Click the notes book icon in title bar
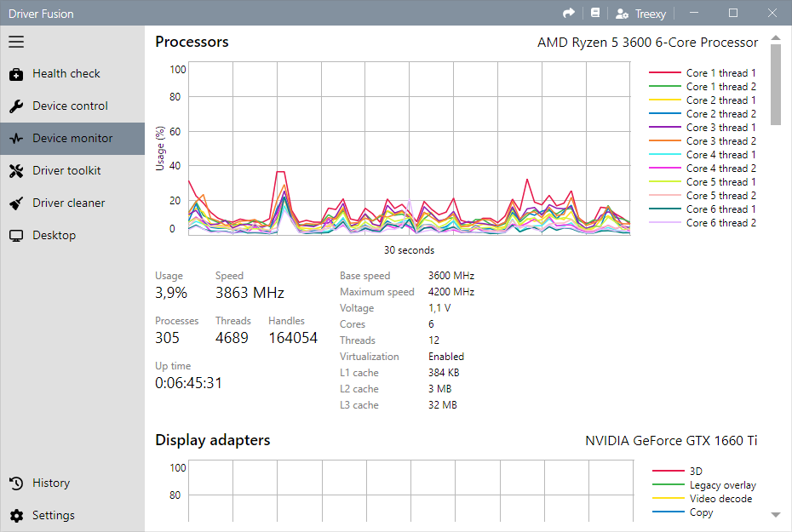 pyautogui.click(x=595, y=13)
